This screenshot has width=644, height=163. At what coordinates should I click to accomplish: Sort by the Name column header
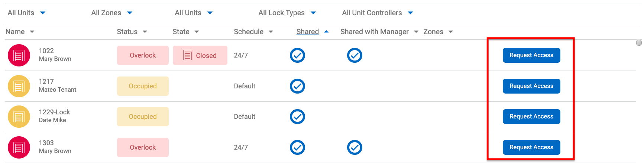click(x=15, y=32)
